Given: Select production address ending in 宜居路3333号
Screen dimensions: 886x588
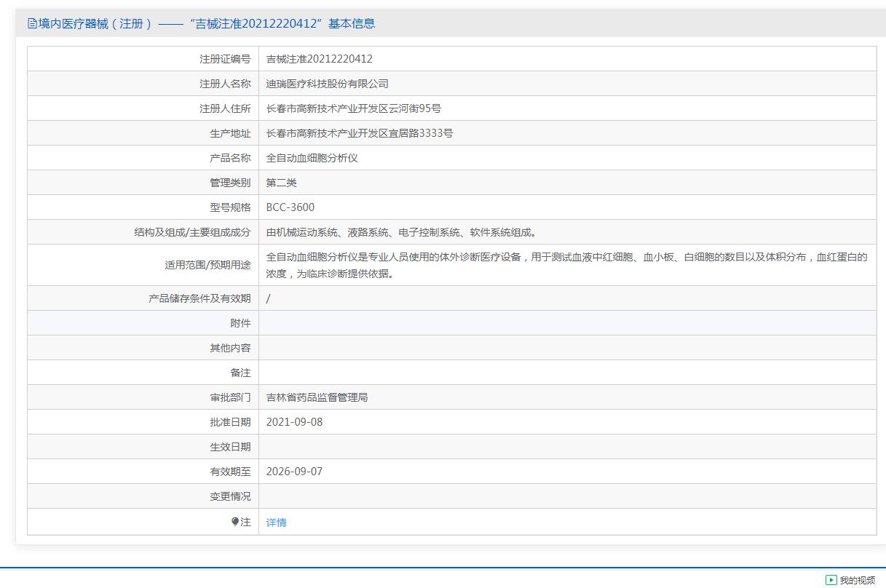Looking at the screenshot, I should click(x=360, y=133).
